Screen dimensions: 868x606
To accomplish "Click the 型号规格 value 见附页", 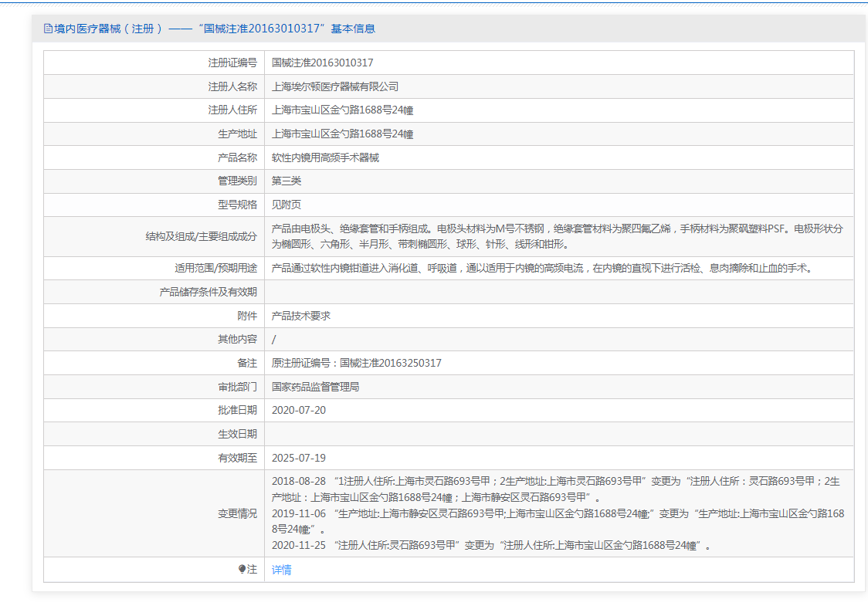I will click(x=287, y=205).
